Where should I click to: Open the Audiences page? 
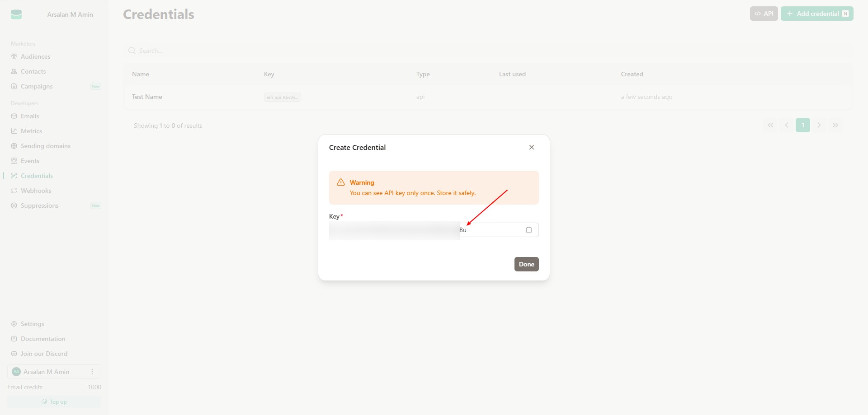coord(35,56)
